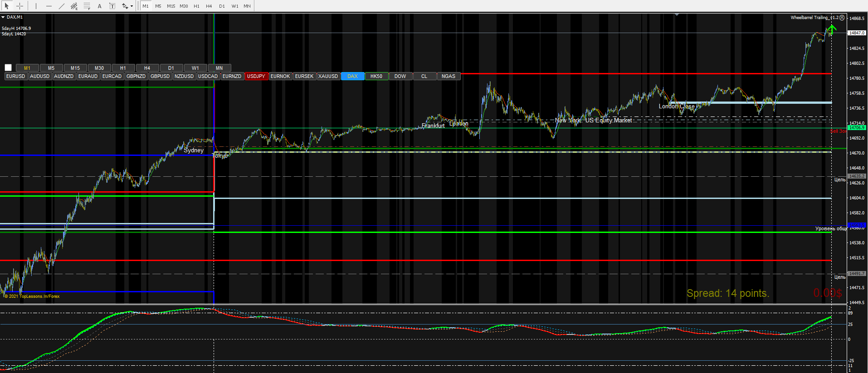
Task: Pick the vertical line drawing tool
Action: [36, 6]
